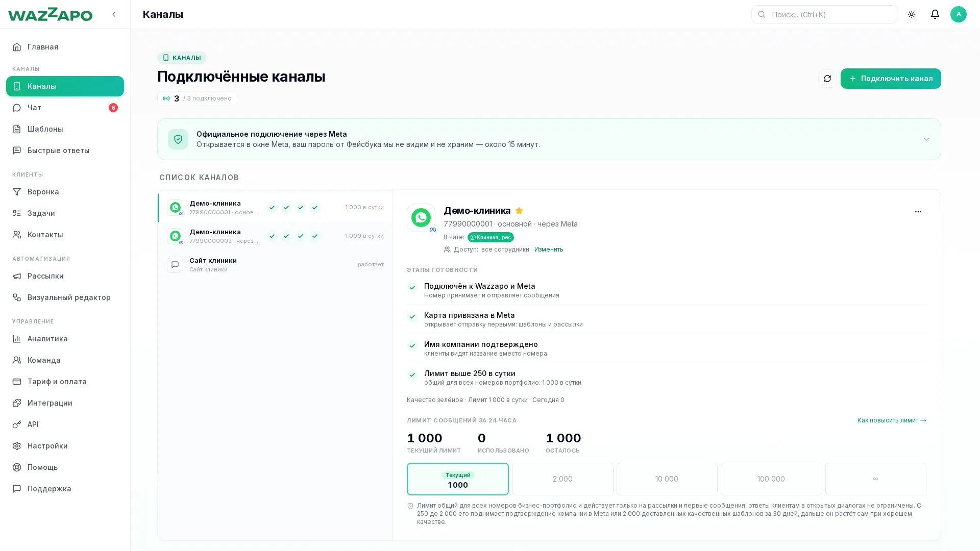Image resolution: width=980 pixels, height=551 pixels.
Task: Open Чат in the sidebar
Action: 65,108
